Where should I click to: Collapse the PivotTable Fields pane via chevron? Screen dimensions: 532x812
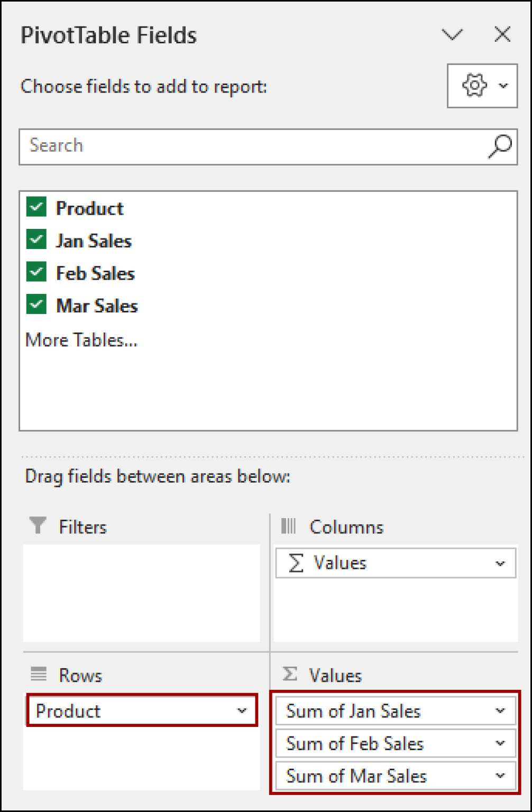pyautogui.click(x=452, y=34)
